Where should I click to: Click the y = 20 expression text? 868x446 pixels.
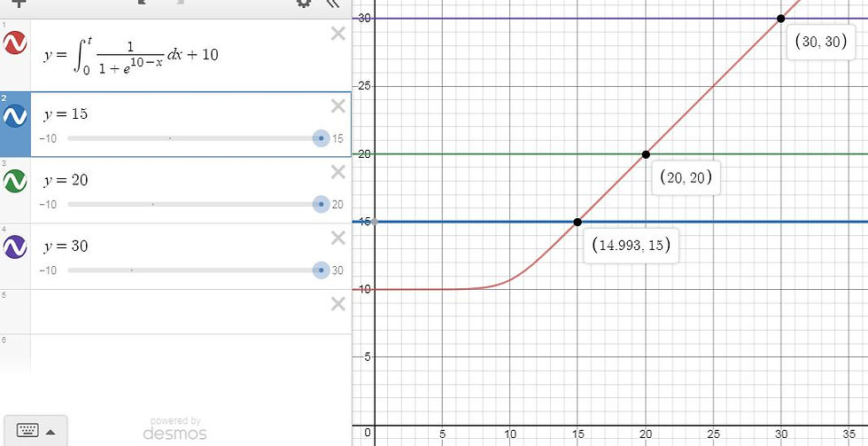[66, 180]
